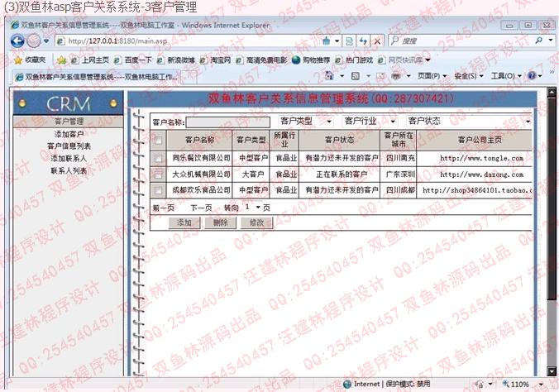Click the 前一页 previous page link
The width and height of the screenshot is (559, 392).
coord(163,208)
